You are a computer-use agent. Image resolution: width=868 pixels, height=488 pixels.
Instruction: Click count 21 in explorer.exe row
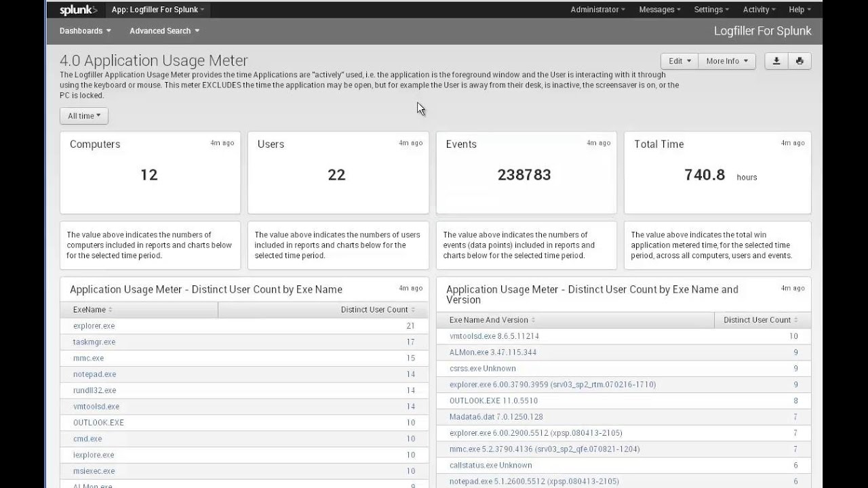click(x=410, y=326)
